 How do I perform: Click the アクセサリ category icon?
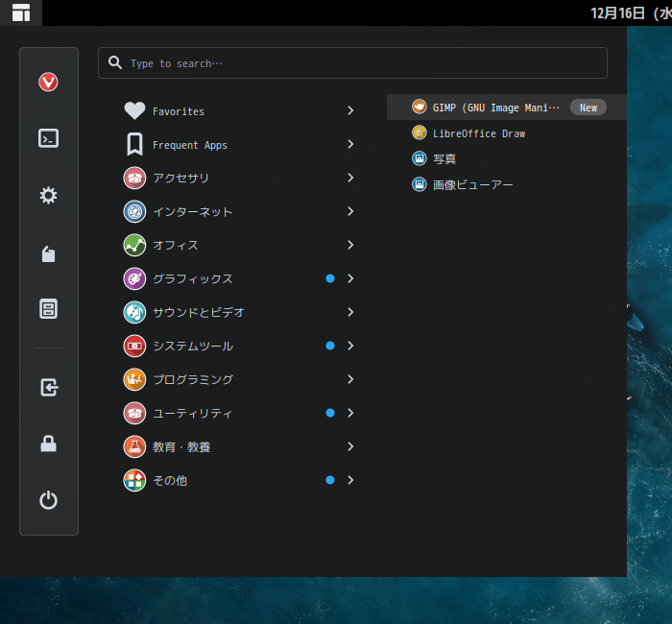point(134,178)
